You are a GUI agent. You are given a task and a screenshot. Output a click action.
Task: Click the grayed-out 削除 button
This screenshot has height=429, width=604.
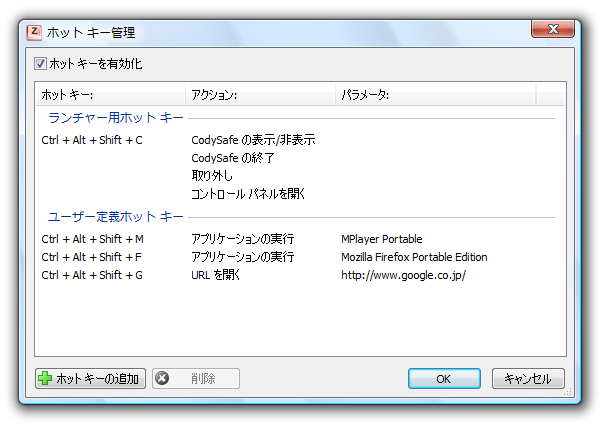pos(196,379)
